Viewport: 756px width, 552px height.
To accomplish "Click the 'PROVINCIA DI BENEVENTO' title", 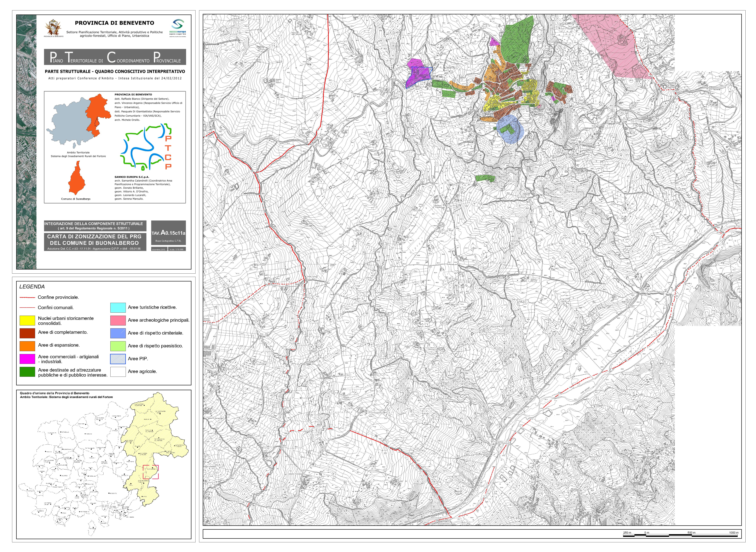I will pos(115,23).
